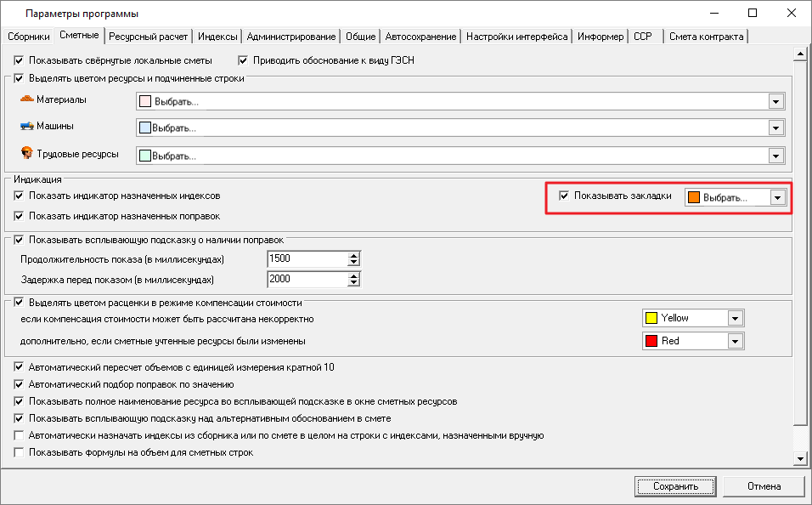
Task: Click the Трудовые ресурсы worker icon
Action: click(x=26, y=154)
